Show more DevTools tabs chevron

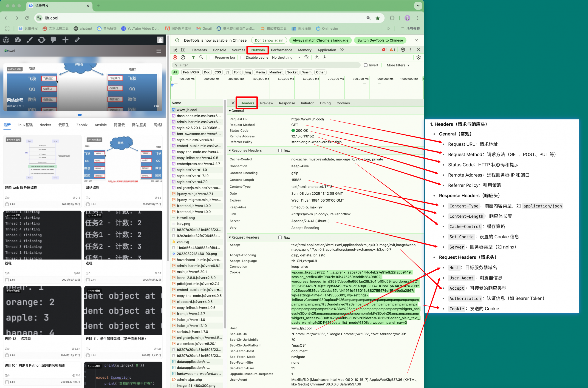tap(342, 50)
